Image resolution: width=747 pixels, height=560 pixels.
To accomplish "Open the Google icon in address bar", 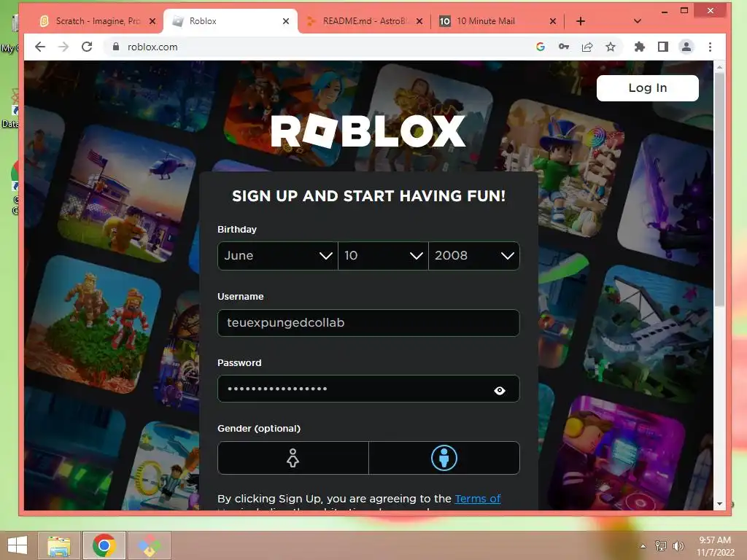I will pos(541,47).
